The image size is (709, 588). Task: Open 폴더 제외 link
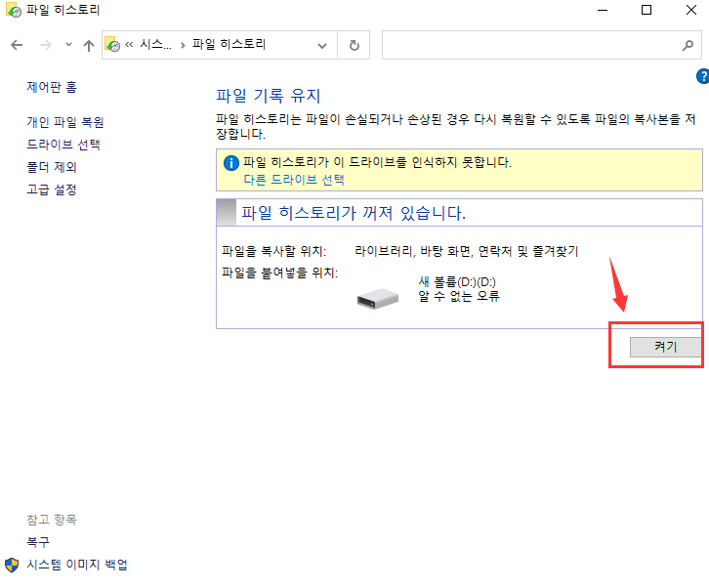coord(52,167)
